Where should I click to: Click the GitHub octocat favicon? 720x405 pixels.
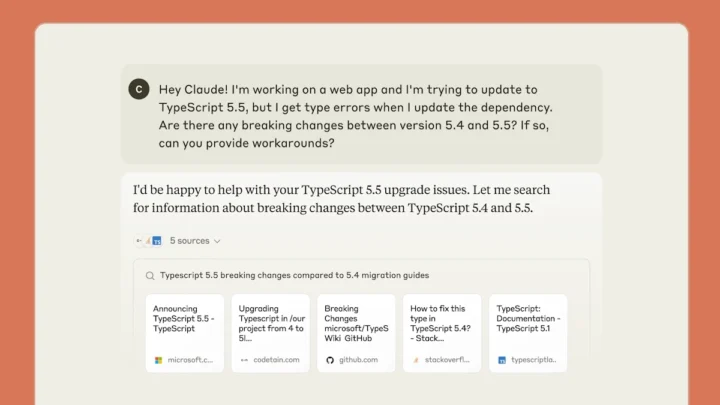click(330, 359)
